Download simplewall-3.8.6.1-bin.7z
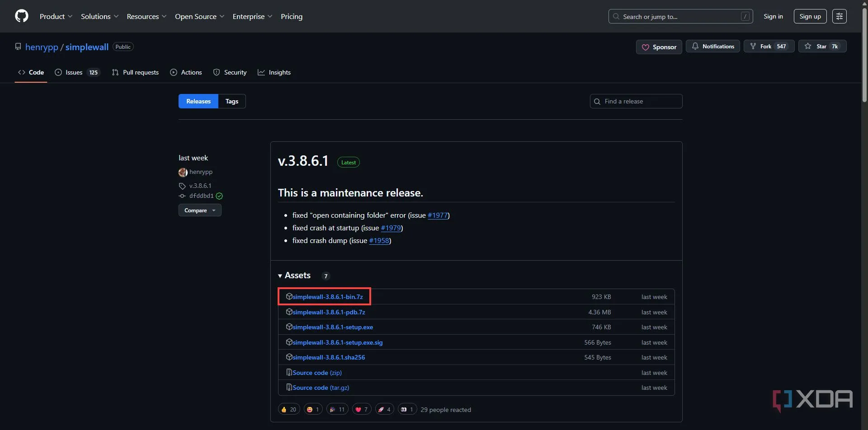Screen dimensions: 868x430 click(328, 297)
